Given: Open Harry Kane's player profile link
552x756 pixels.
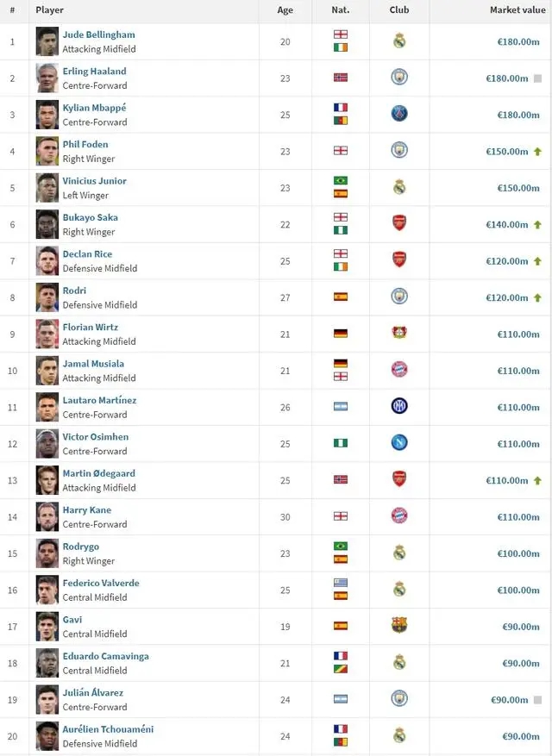Looking at the screenshot, I should pos(86,510).
